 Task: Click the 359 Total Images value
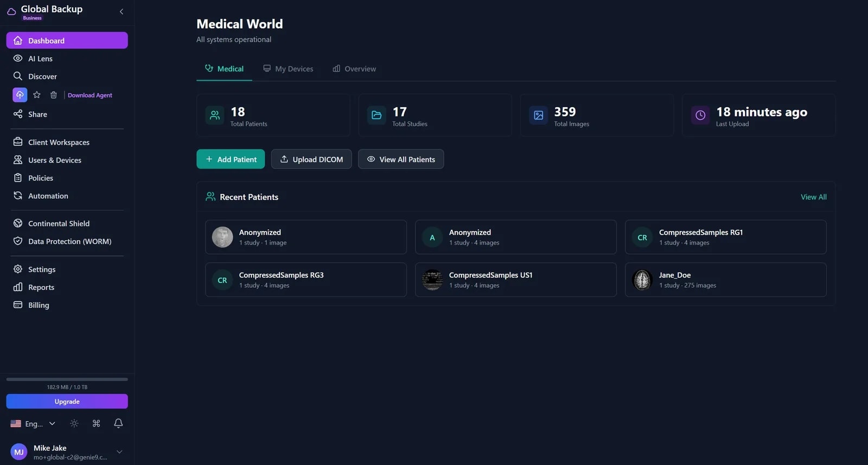[x=565, y=112]
